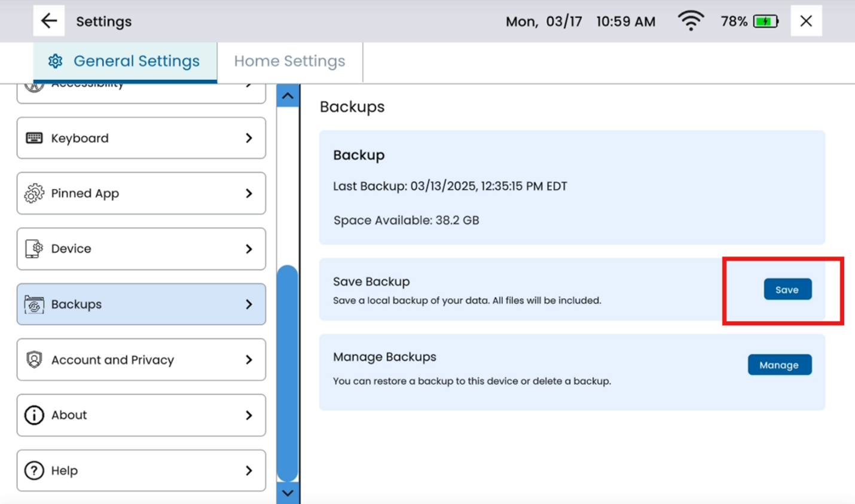Switch to the Home Settings tab
Viewport: 855px width, 504px height.
click(x=289, y=61)
